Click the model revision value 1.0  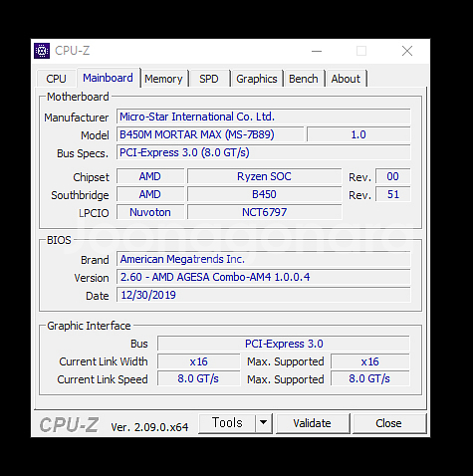tap(358, 134)
